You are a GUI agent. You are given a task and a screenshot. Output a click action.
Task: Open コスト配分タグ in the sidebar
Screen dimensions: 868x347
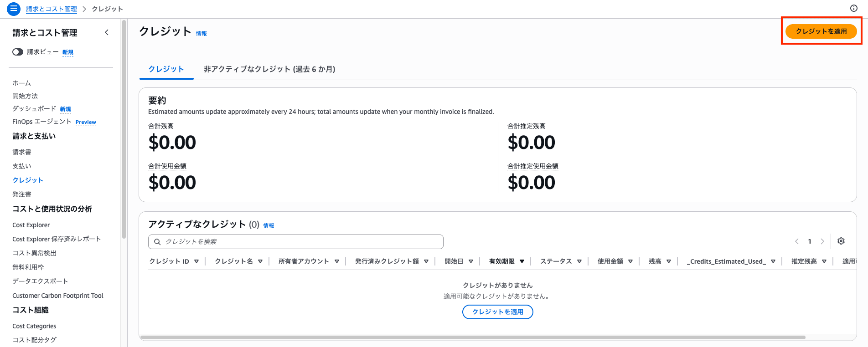pos(35,340)
